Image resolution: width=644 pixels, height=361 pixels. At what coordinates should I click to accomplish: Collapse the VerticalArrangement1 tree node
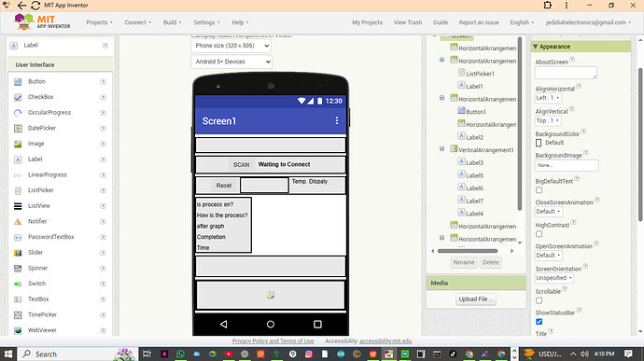[x=441, y=149]
